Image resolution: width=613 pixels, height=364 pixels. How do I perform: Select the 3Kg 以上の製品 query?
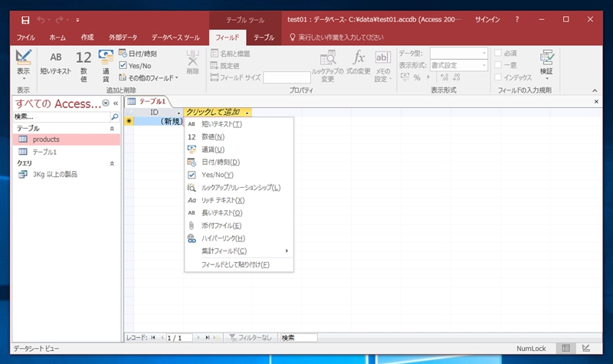point(67,175)
